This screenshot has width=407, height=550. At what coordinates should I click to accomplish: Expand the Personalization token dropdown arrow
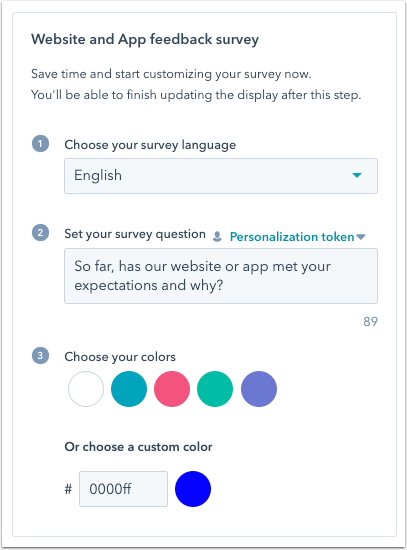click(361, 237)
